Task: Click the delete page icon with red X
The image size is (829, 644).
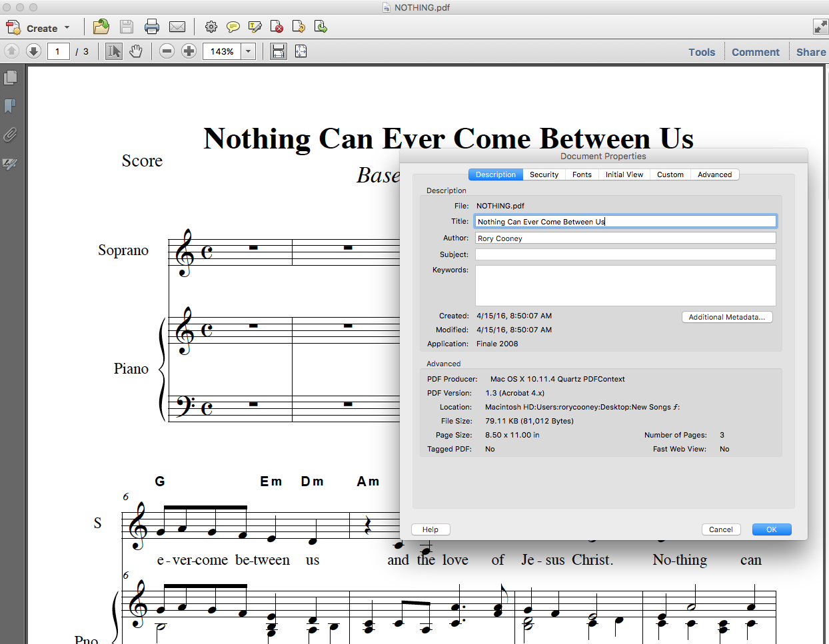Action: tap(277, 27)
